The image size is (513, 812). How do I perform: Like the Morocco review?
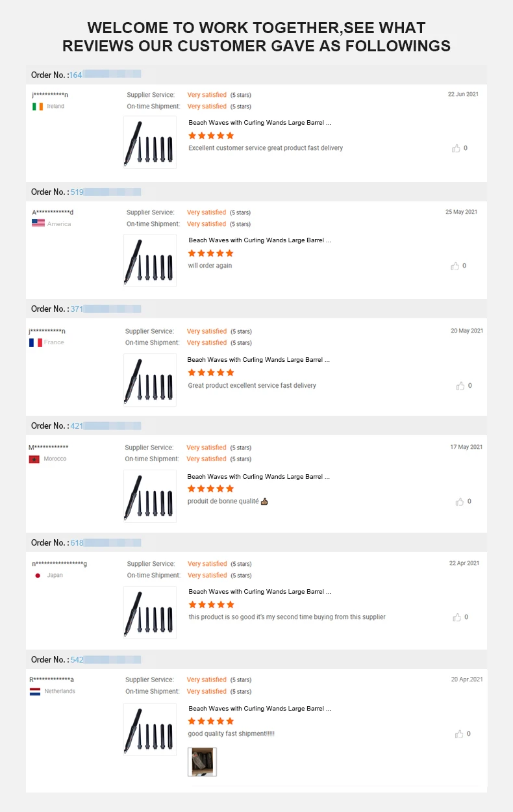(460, 501)
